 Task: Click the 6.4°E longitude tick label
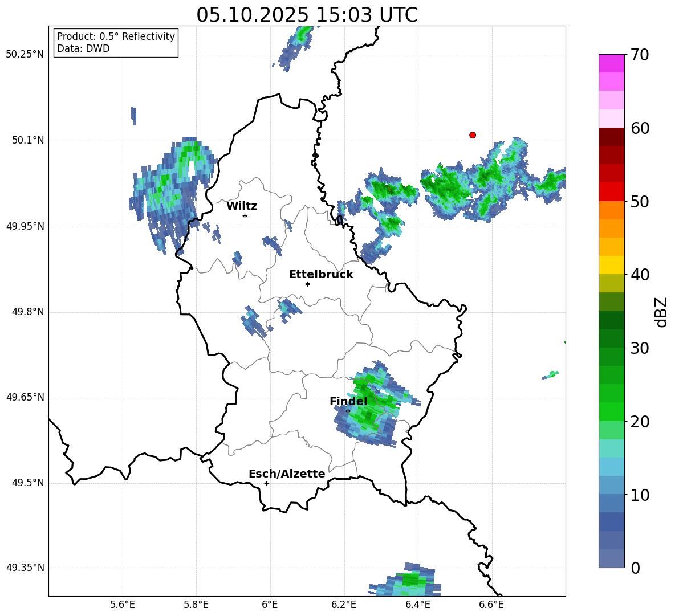point(417,605)
